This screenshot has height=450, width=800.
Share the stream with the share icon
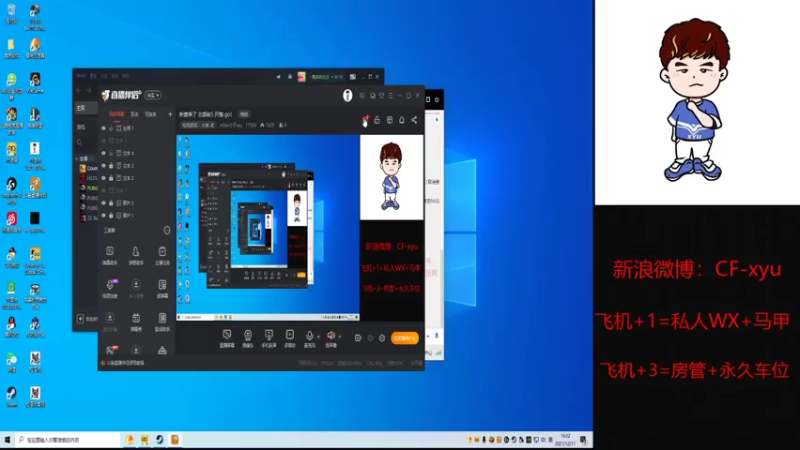[414, 120]
